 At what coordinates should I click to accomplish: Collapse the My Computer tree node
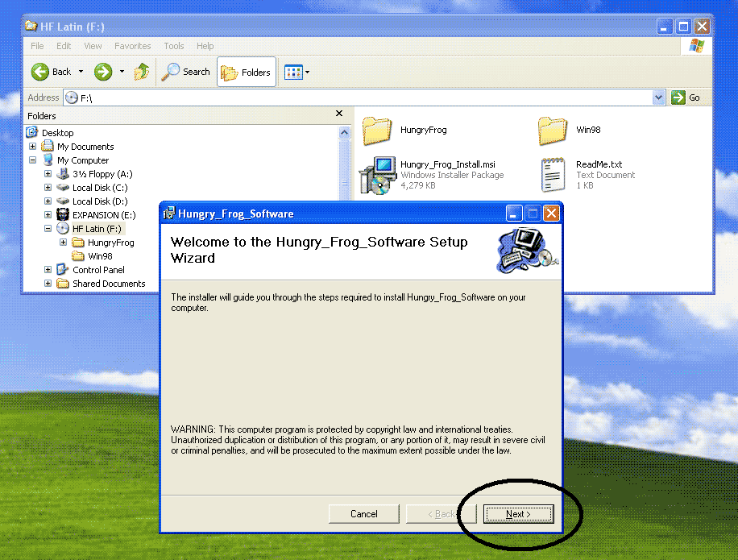coord(33,160)
